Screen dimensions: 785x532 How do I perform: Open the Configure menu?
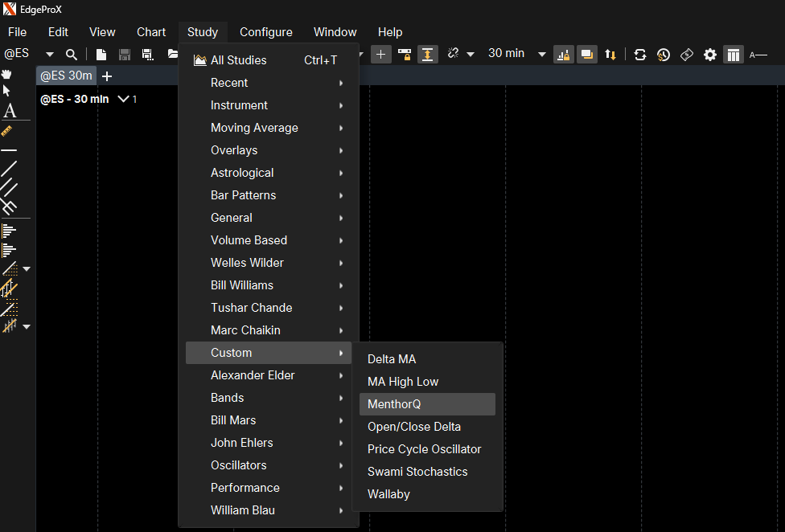coord(265,32)
